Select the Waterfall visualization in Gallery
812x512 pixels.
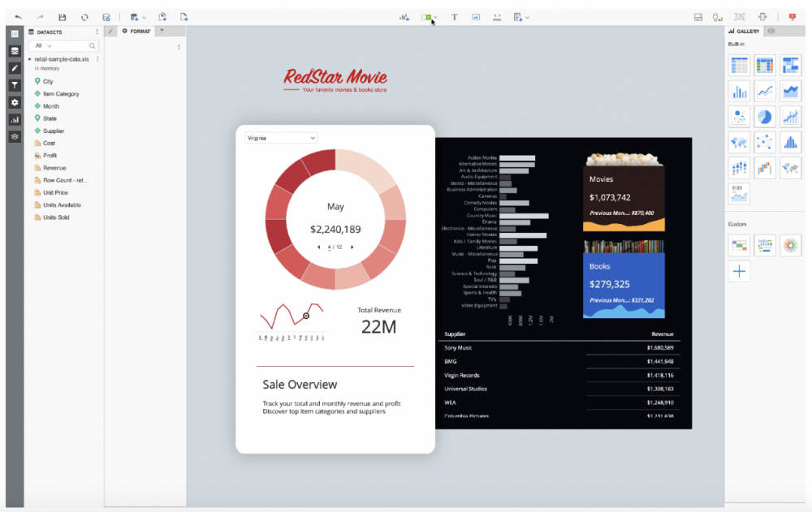click(x=765, y=168)
